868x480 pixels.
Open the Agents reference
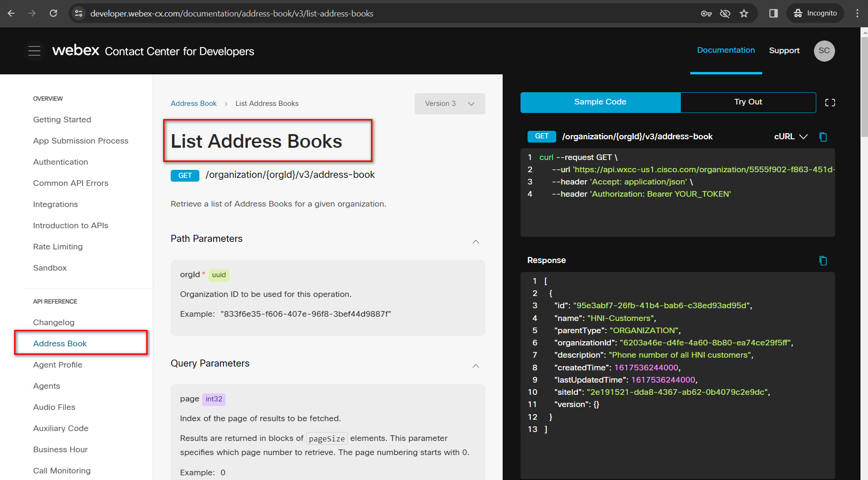[x=47, y=386]
